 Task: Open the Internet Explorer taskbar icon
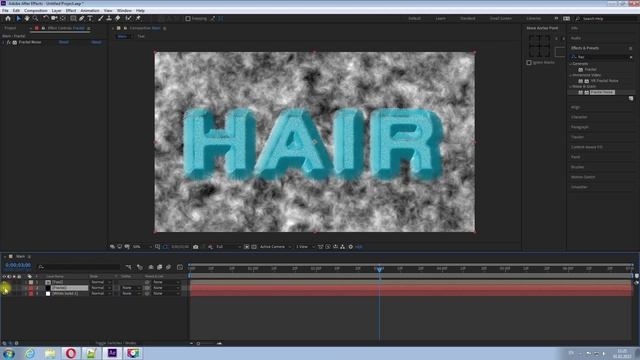pyautogui.click(x=29, y=353)
